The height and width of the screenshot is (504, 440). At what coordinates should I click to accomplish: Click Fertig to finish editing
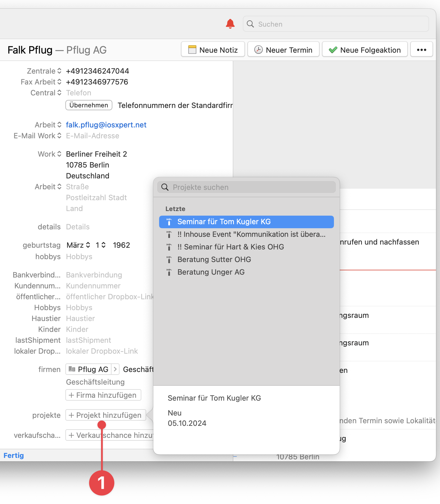point(14,456)
